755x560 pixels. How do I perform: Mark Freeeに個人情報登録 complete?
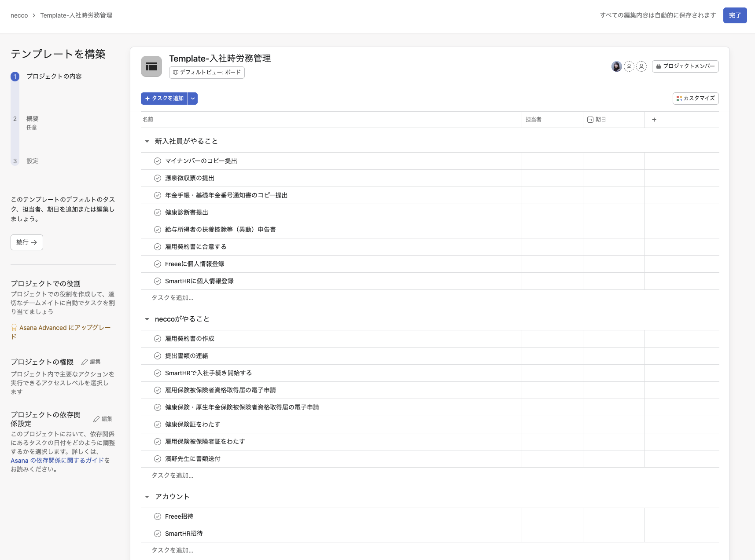tap(158, 264)
